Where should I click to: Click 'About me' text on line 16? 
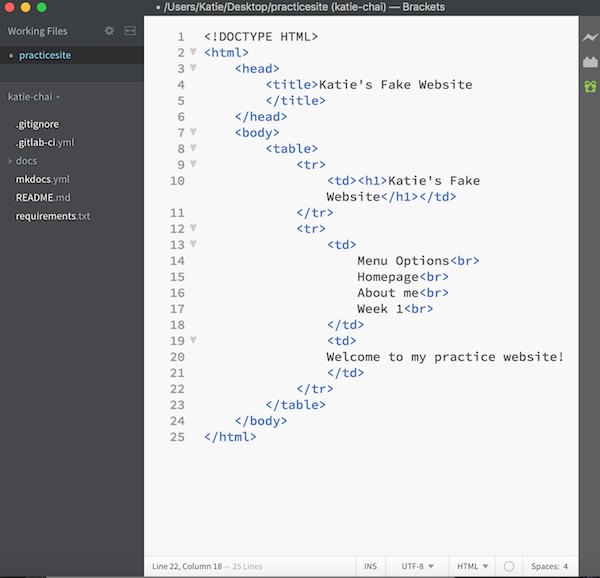pyautogui.click(x=388, y=293)
